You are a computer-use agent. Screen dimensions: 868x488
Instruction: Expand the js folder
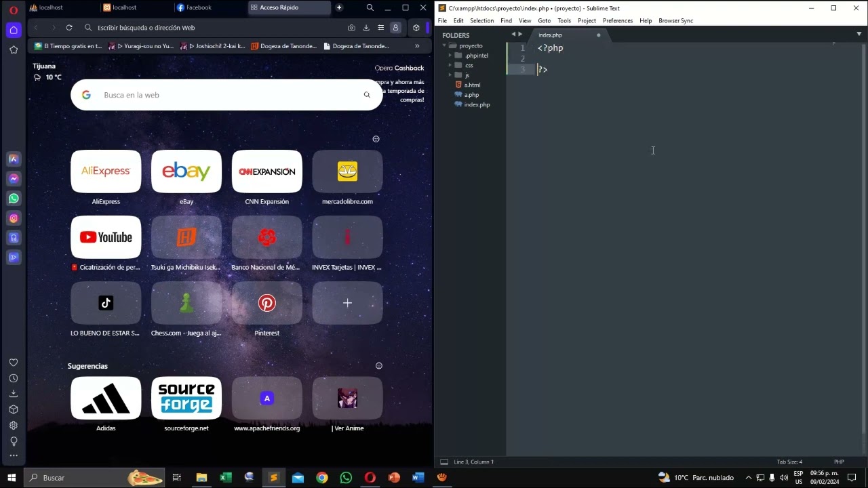(x=450, y=75)
